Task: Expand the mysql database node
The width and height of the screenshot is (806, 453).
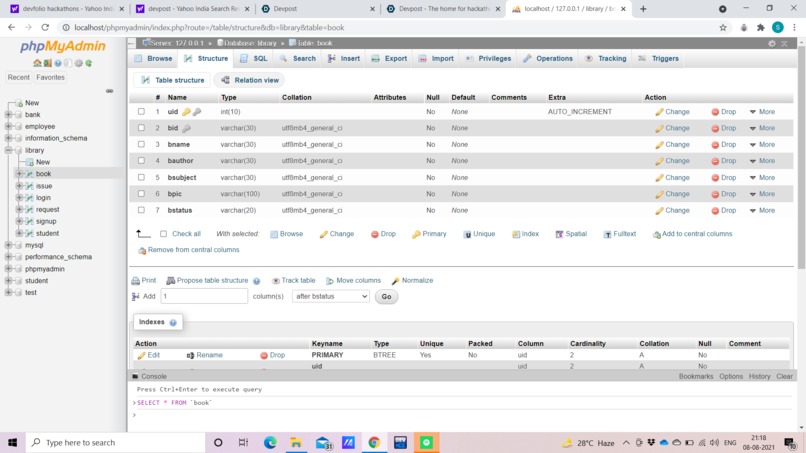Action: click(x=8, y=245)
